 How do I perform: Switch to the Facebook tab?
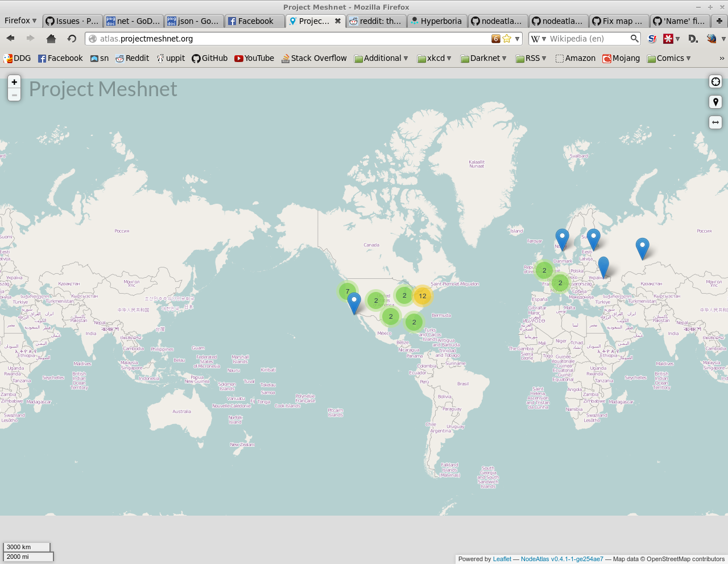[x=255, y=21]
